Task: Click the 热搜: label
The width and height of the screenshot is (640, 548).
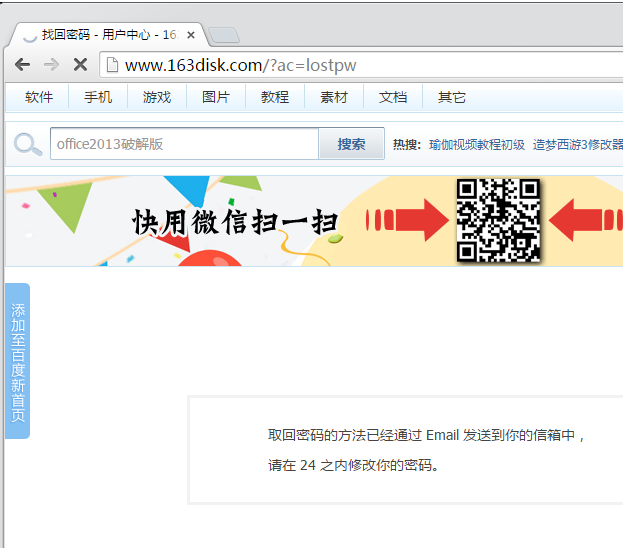Action: point(407,144)
